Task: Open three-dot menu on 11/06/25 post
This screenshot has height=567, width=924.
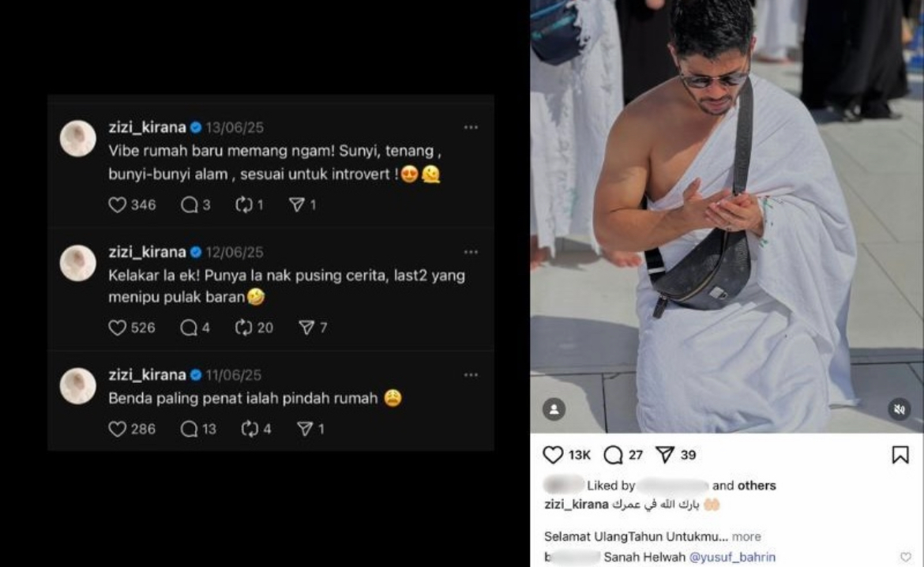Action: [x=471, y=375]
